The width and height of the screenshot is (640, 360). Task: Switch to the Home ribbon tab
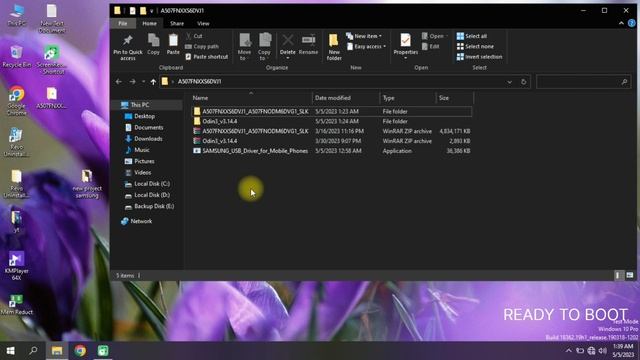[149, 23]
